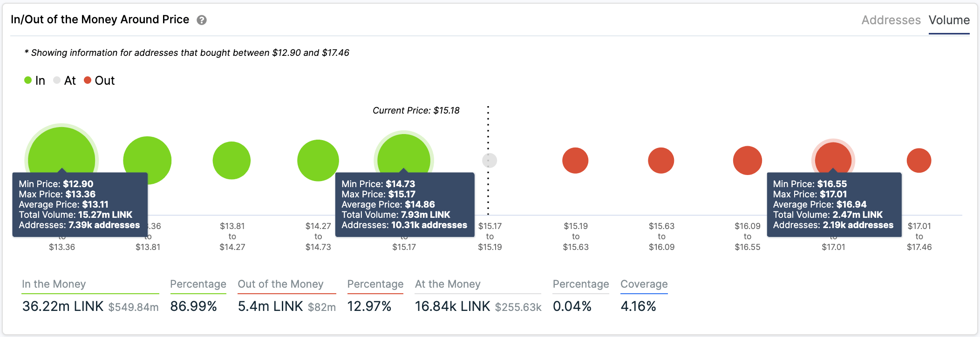This screenshot has width=980, height=337.
Task: Toggle the green In legend item
Action: coord(35,81)
